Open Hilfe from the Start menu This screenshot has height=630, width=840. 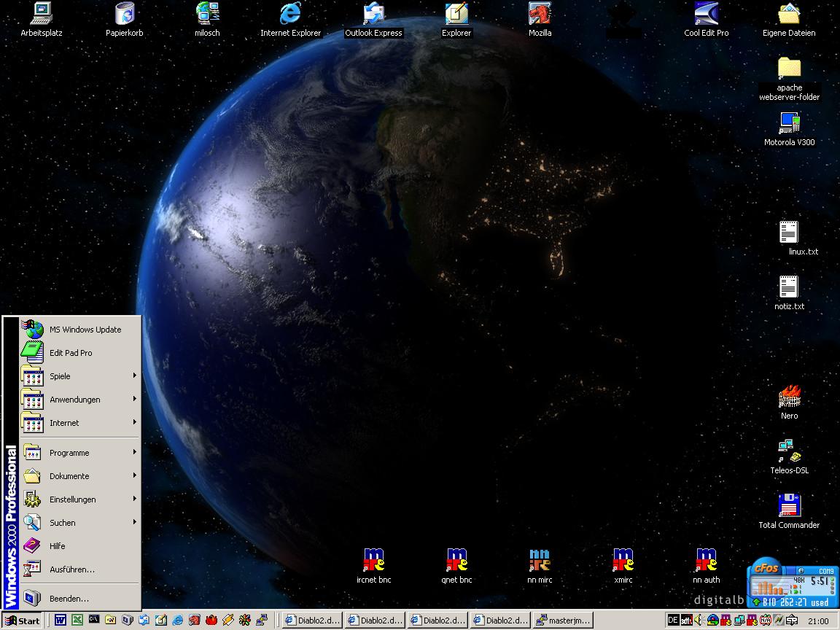(x=80, y=546)
